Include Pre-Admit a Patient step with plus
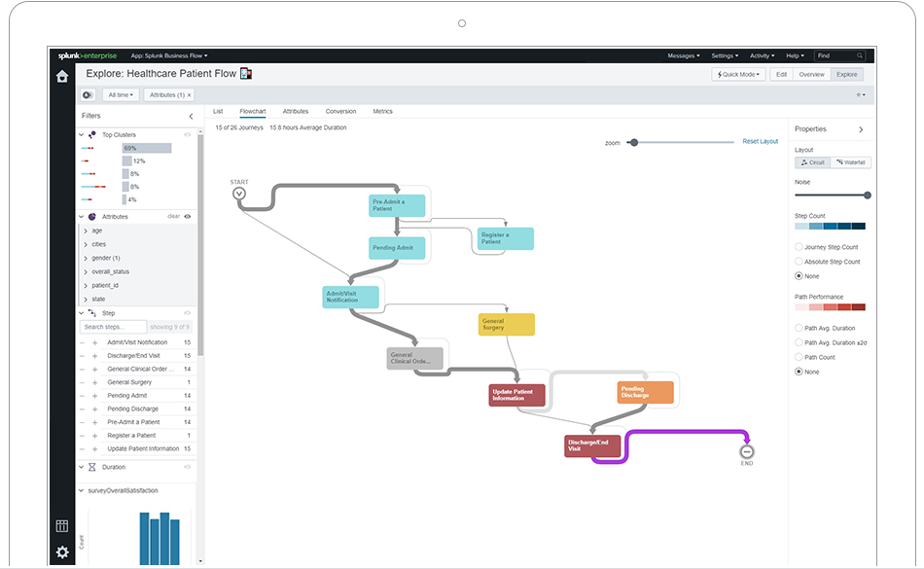 [95, 422]
